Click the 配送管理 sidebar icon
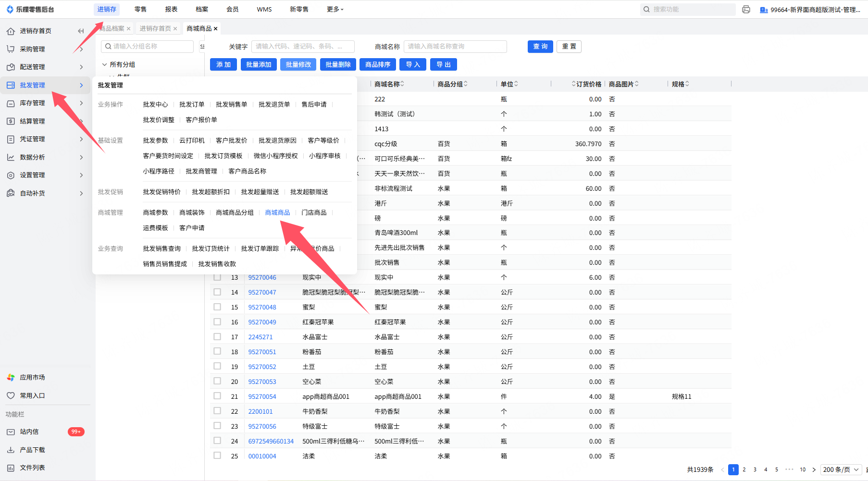This screenshot has width=868, height=481. point(11,67)
